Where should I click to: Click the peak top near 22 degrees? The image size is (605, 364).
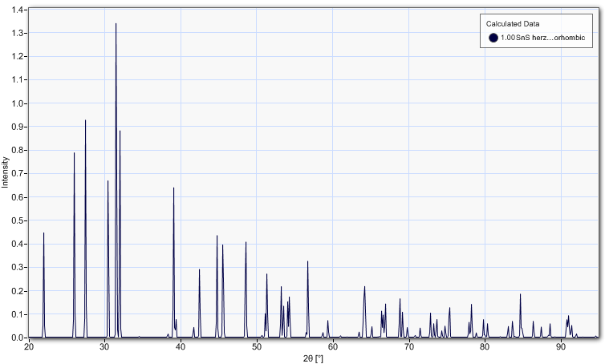click(x=43, y=233)
